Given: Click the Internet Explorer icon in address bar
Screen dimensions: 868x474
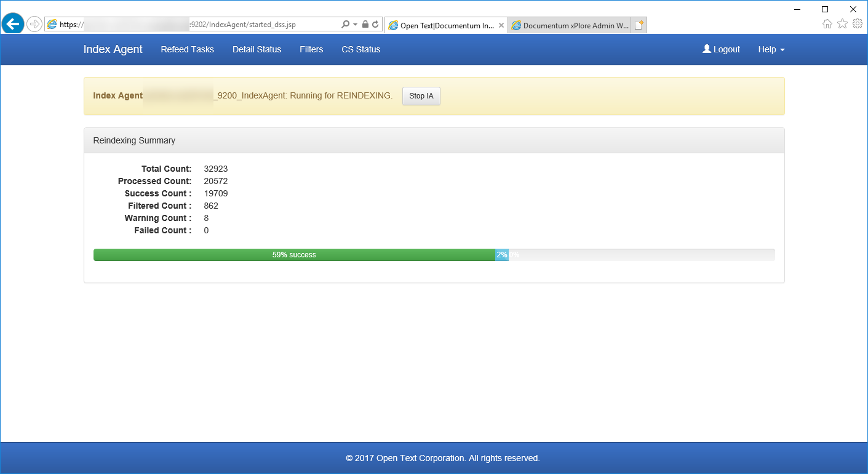Looking at the screenshot, I should [x=52, y=24].
